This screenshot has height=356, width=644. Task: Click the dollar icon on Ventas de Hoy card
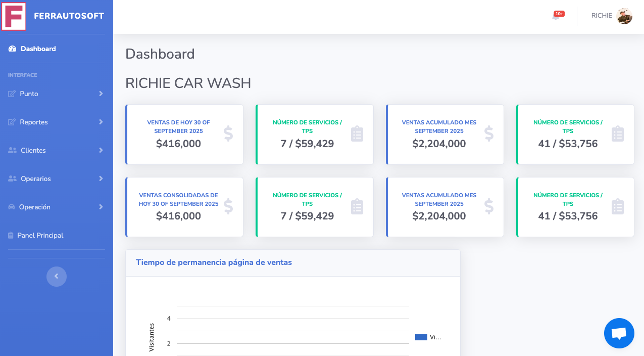pos(228,134)
